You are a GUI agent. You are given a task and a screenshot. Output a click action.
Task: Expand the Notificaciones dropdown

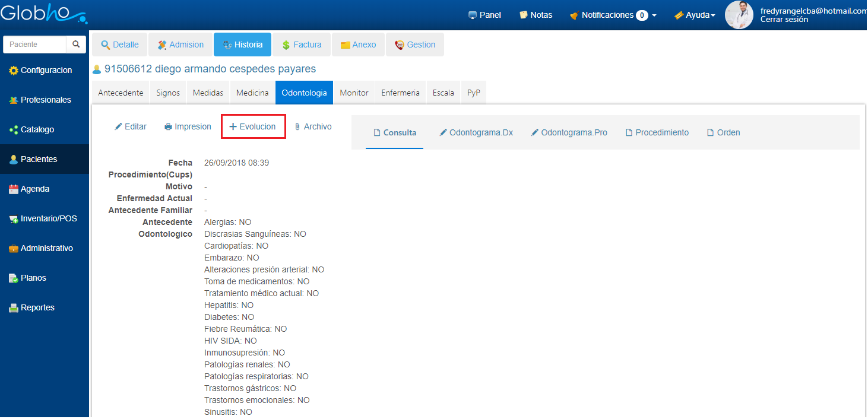coord(613,15)
